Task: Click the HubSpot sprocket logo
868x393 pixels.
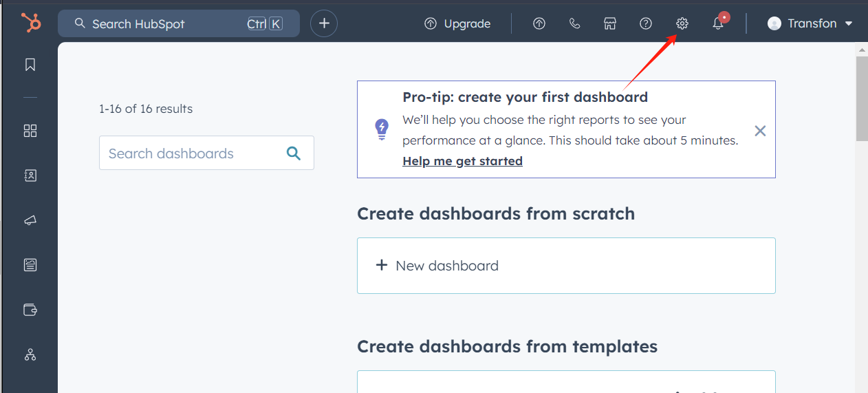Action: [x=31, y=23]
